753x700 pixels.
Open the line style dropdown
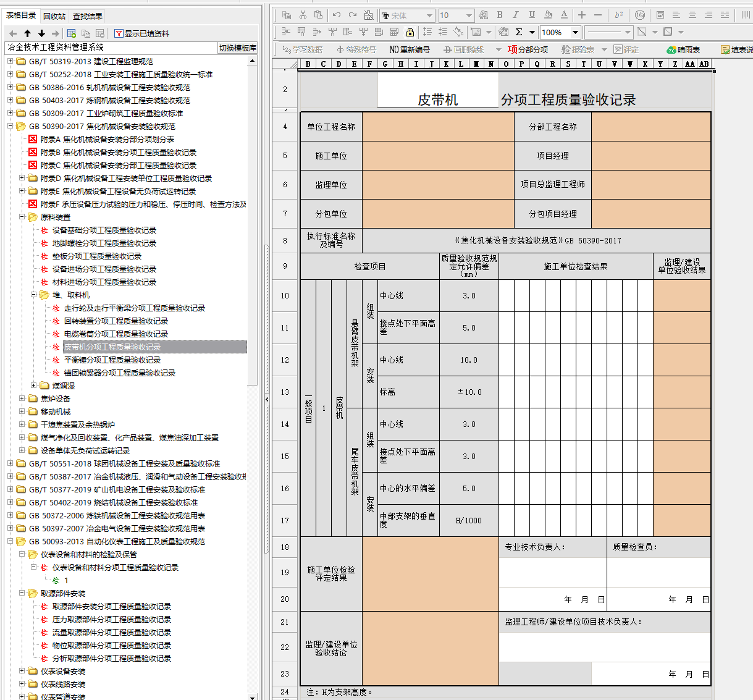tap(628, 32)
